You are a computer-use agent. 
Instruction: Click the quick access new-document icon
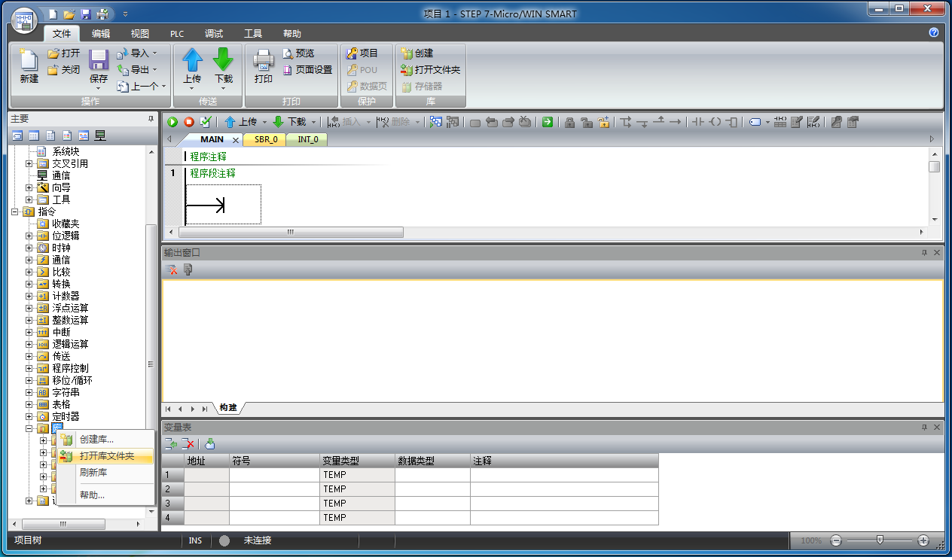coord(53,14)
